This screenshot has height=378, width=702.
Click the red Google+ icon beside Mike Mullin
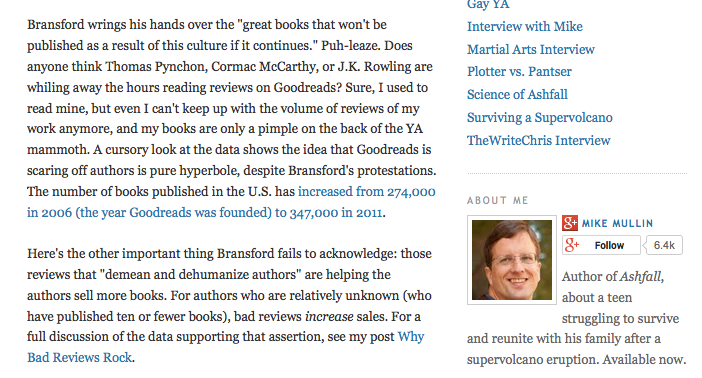coord(570,223)
